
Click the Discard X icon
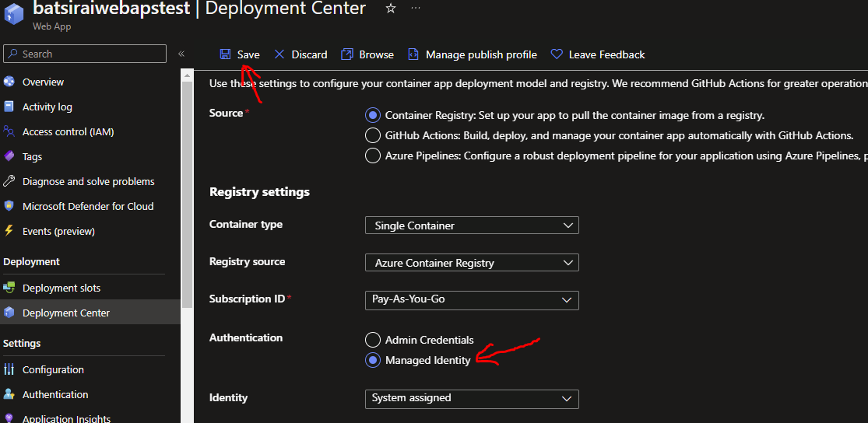(279, 54)
